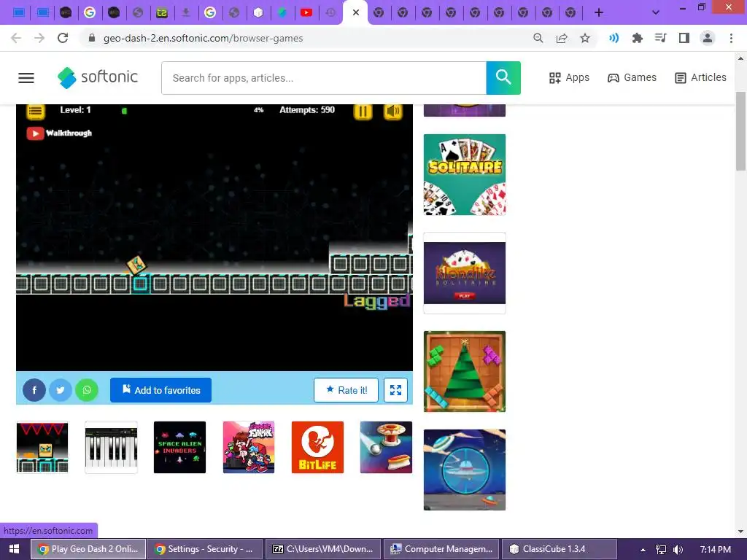Open the Articles section
The height and width of the screenshot is (560, 747).
pyautogui.click(x=700, y=77)
